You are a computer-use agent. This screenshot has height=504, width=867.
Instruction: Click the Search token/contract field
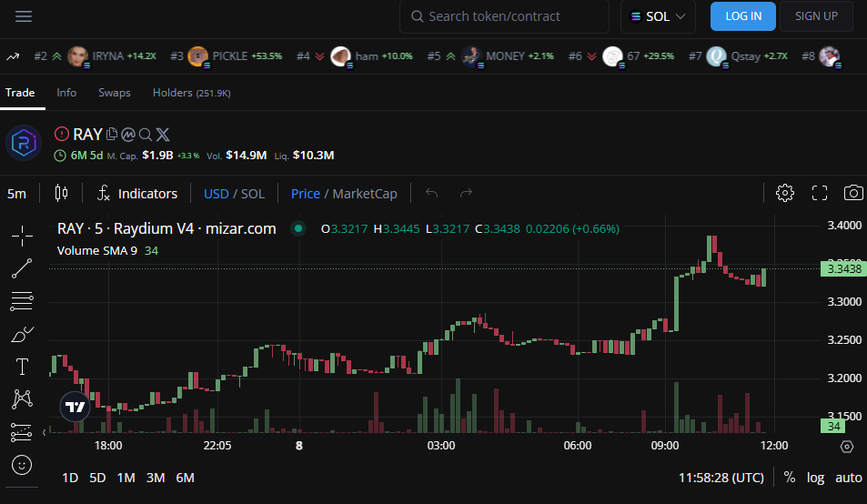pos(504,16)
